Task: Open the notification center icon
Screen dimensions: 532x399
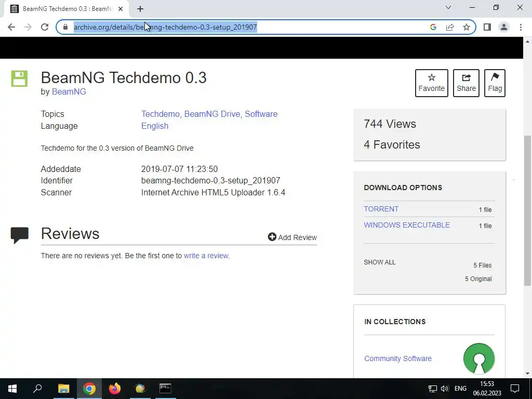Action: (515, 389)
